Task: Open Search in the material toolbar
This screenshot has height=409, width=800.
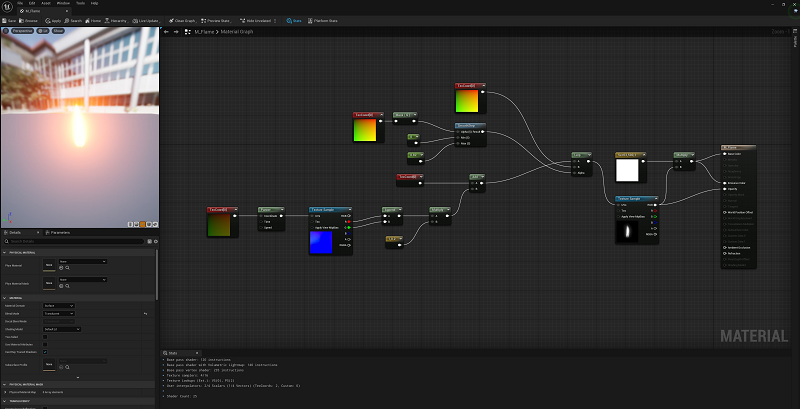Action: pyautogui.click(x=73, y=21)
